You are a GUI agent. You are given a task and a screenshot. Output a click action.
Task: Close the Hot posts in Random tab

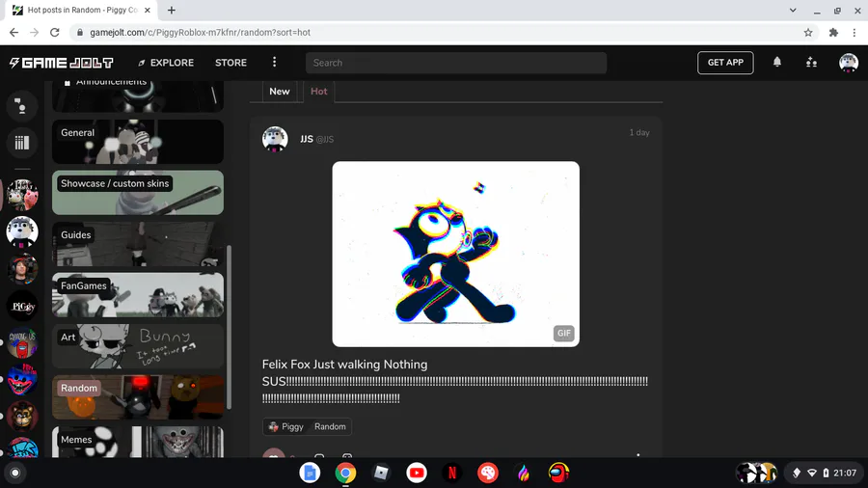pyautogui.click(x=148, y=10)
